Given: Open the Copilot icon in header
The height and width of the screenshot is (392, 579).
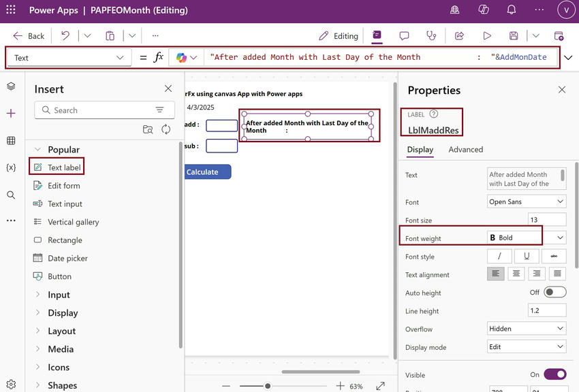Looking at the screenshot, I should coord(484,10).
